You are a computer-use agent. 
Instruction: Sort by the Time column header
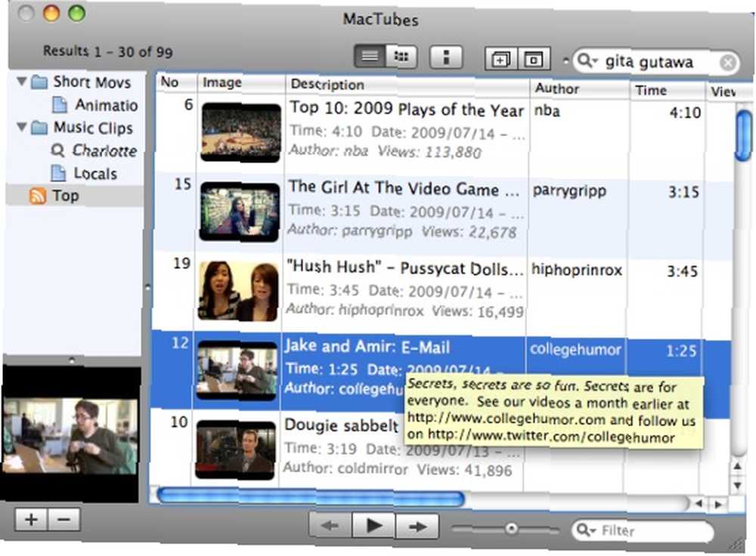coord(668,91)
